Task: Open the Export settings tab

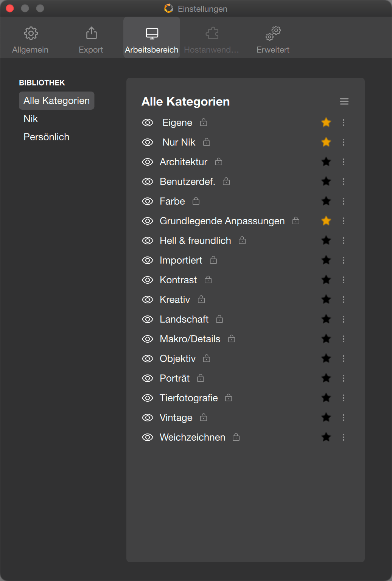Action: pyautogui.click(x=91, y=40)
